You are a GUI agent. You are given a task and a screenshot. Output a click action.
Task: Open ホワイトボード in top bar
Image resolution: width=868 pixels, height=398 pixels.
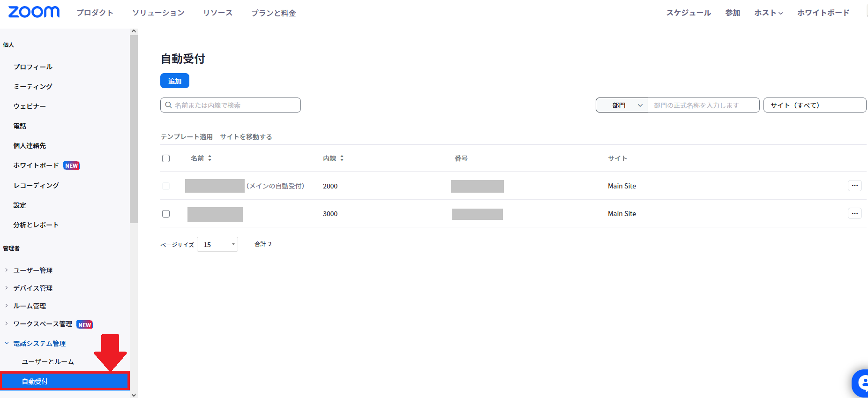tap(823, 13)
